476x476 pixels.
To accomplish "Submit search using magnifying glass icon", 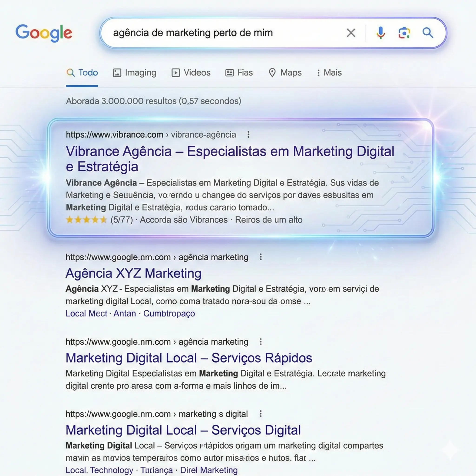I will [x=428, y=33].
